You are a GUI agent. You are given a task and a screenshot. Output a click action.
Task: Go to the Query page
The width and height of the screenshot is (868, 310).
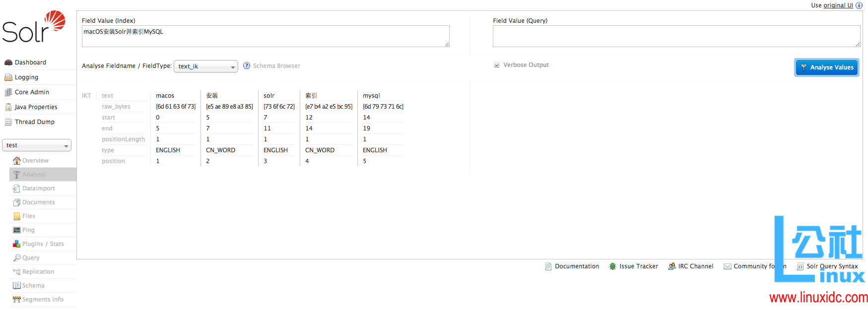pos(30,258)
